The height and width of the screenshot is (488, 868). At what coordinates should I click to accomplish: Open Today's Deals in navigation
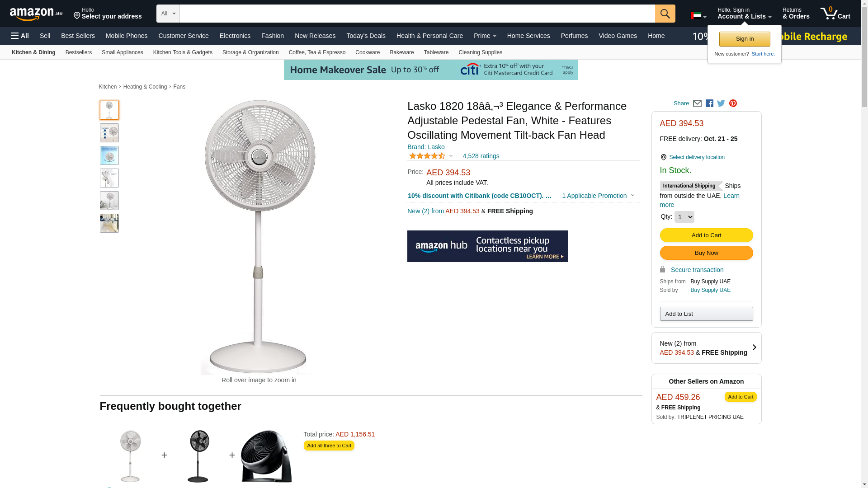coord(366,36)
